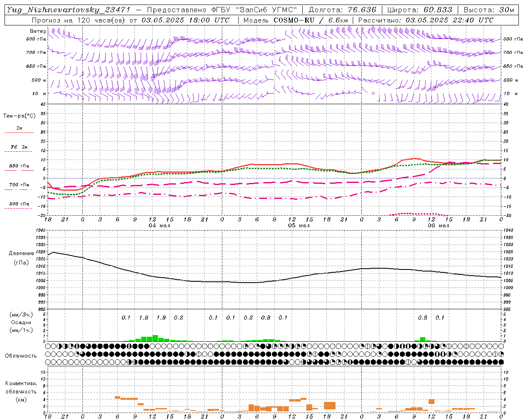Click the 04 мая date label
Image resolution: width=525 pixels, height=420 pixels.
click(159, 226)
